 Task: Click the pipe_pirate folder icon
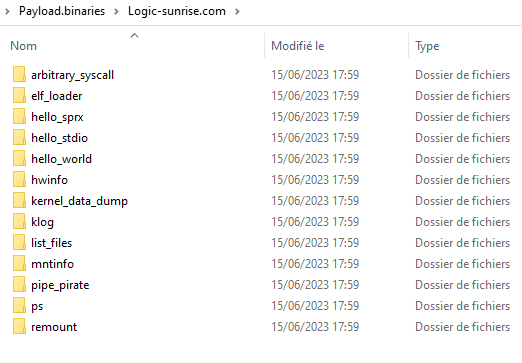(x=19, y=284)
